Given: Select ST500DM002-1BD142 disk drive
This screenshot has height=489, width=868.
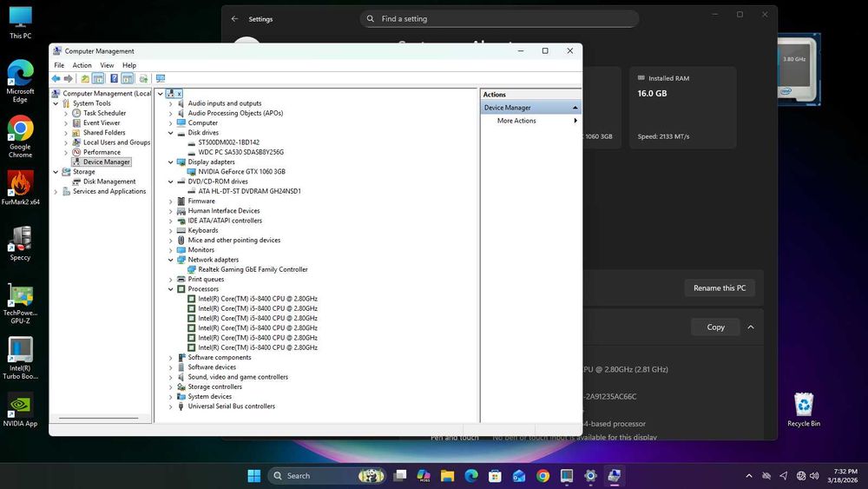Looking at the screenshot, I should [x=228, y=142].
